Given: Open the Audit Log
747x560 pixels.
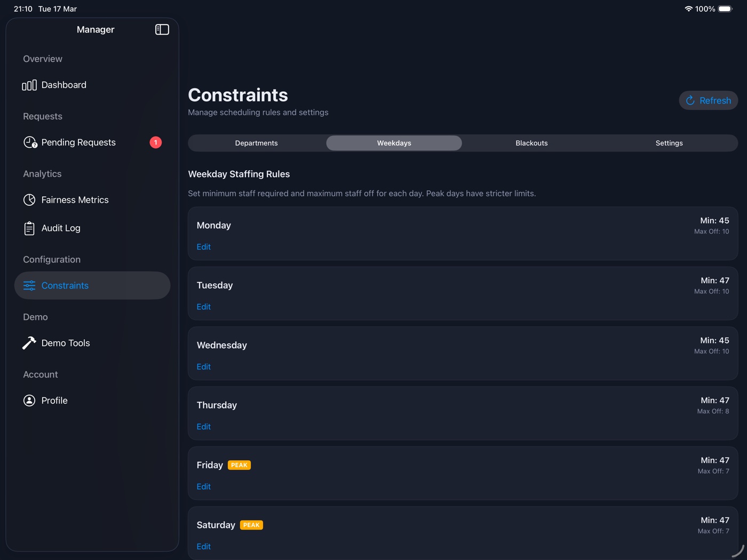Looking at the screenshot, I should [92, 228].
